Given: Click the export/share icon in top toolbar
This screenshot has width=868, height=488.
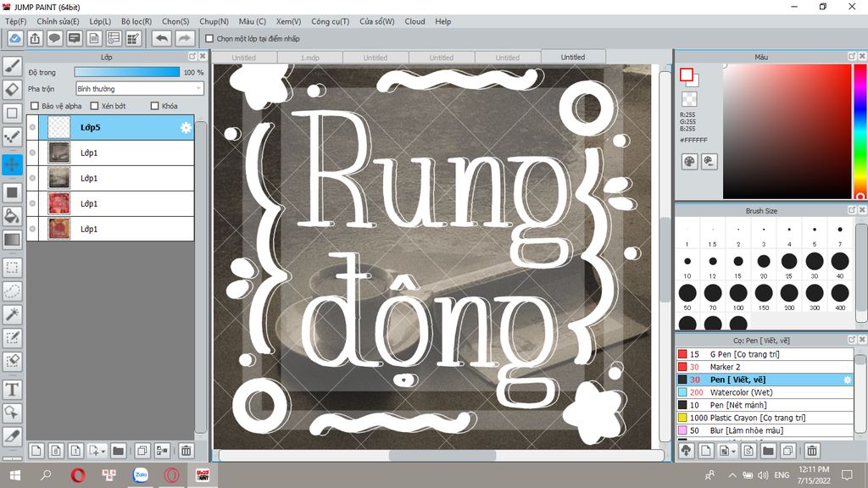Looking at the screenshot, I should tap(35, 38).
